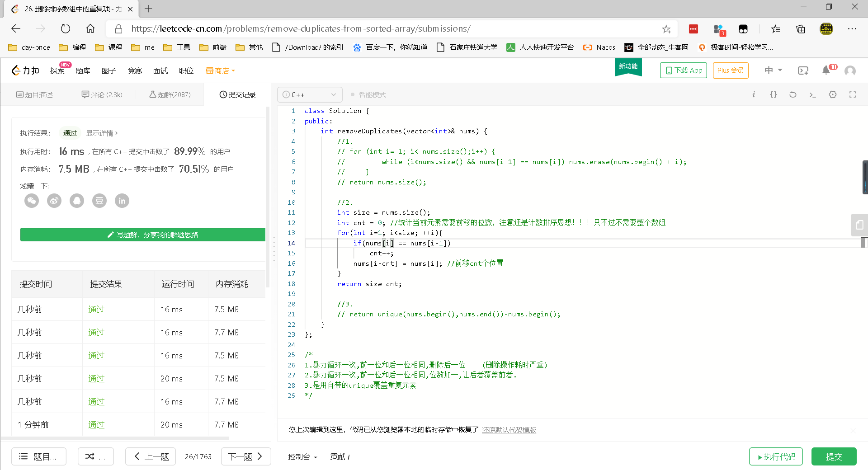
Task: Open editor terminal shortcut icon
Action: point(813,94)
